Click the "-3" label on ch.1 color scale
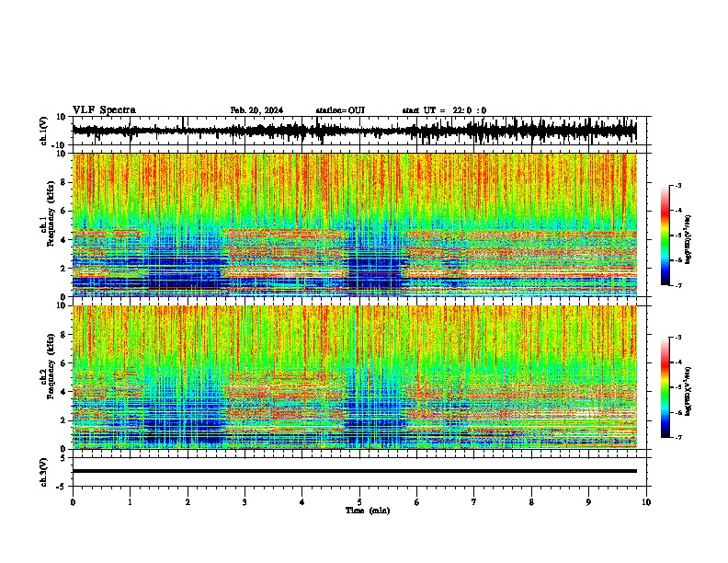This screenshot has height=563, width=728. point(678,185)
